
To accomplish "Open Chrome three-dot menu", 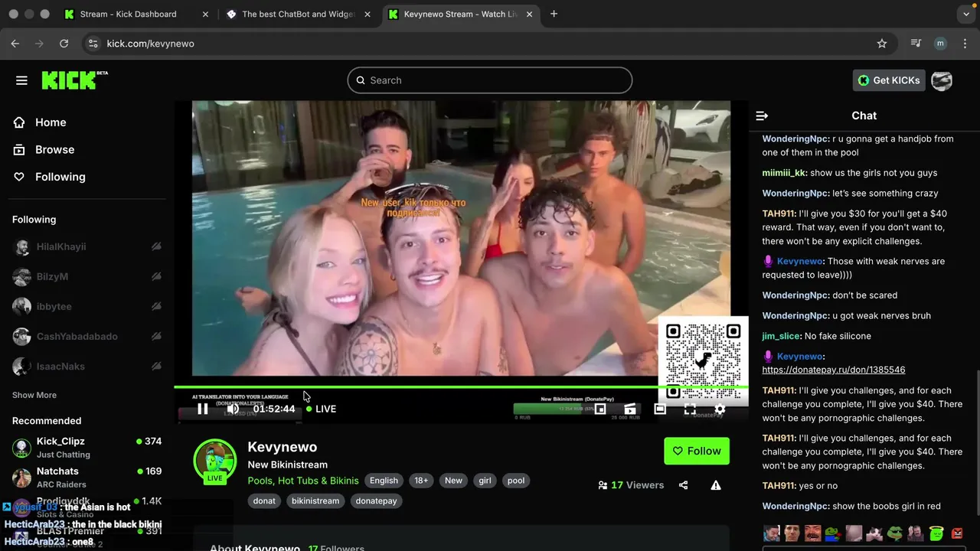I will pos(965,44).
